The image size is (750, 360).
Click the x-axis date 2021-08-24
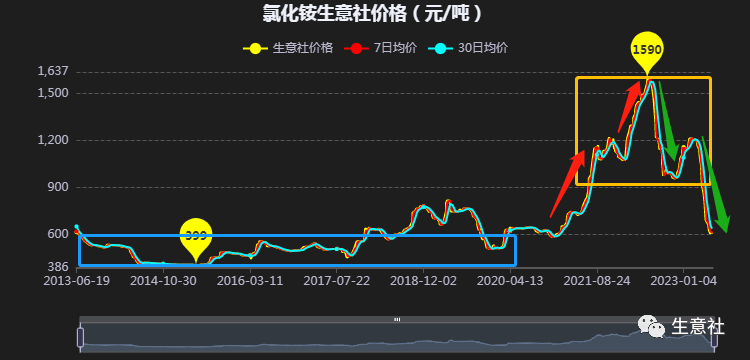[x=596, y=281]
